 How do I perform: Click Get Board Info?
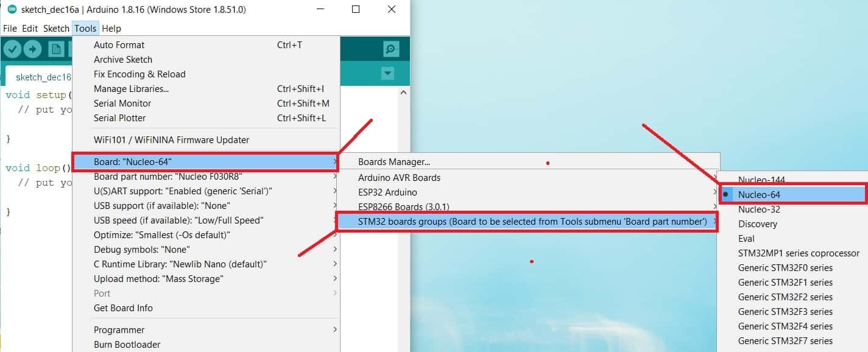206,308
